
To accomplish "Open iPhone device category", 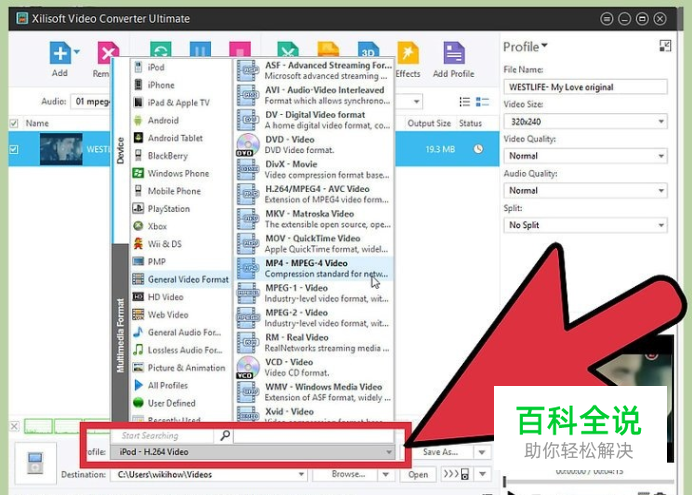I will coord(181,85).
